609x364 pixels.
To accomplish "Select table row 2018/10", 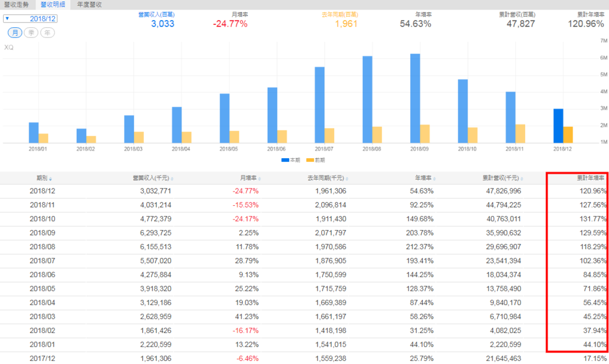I will pyautogui.click(x=304, y=219).
